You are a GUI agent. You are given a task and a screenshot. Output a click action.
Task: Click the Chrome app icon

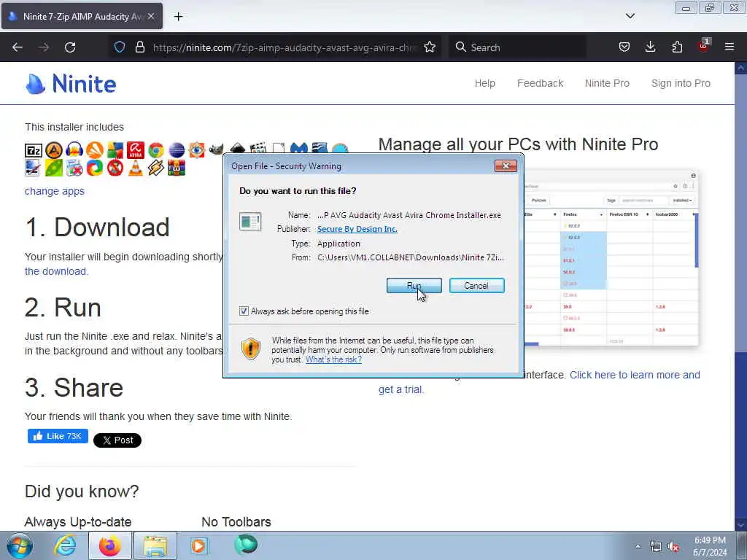click(156, 150)
